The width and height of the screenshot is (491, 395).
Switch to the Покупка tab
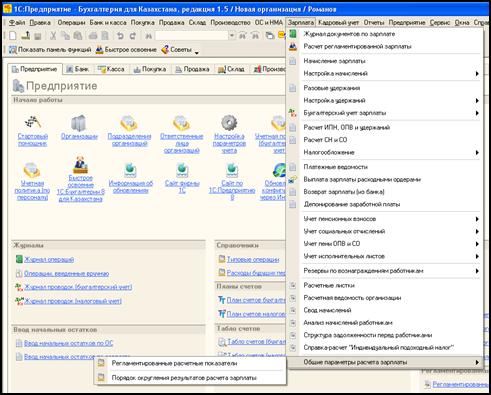pyautogui.click(x=150, y=69)
